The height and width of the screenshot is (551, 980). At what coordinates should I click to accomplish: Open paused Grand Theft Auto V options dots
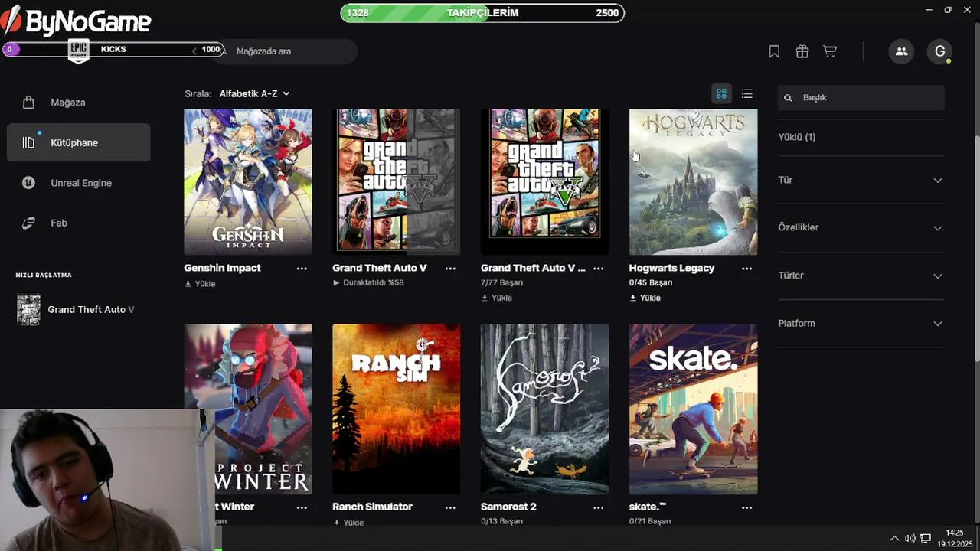click(x=450, y=269)
